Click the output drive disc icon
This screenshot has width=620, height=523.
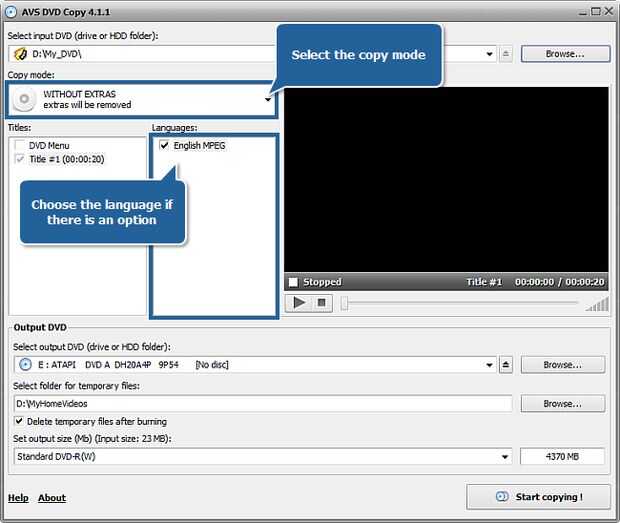click(25, 364)
